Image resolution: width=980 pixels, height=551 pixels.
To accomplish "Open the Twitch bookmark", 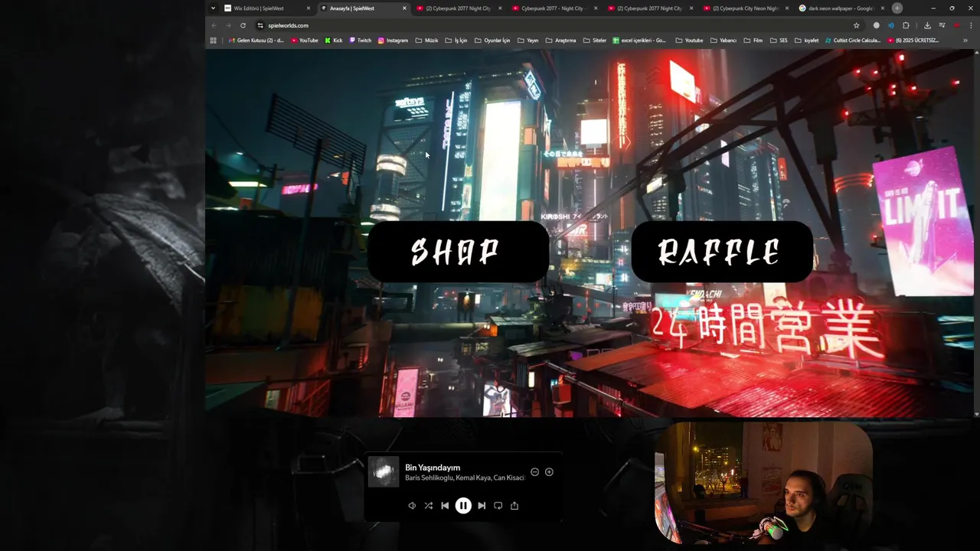I will 361,41.
